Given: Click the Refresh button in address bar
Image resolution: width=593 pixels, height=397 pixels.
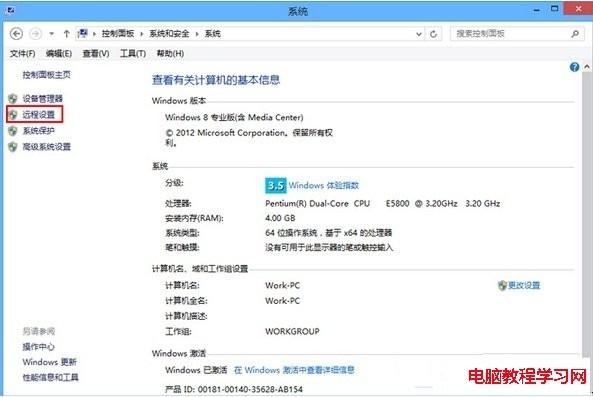Looking at the screenshot, I should tap(433, 34).
